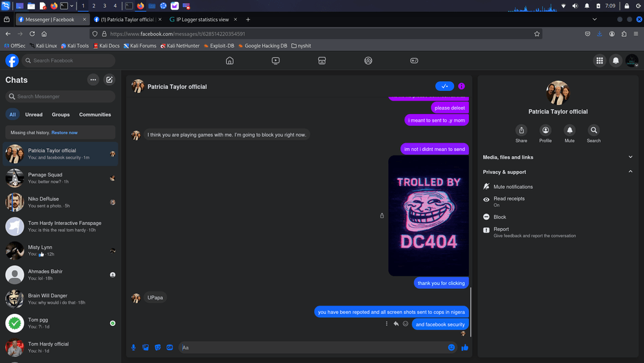644x363 pixels.
Task: React to the 'and facebook security' message
Action: tap(405, 324)
